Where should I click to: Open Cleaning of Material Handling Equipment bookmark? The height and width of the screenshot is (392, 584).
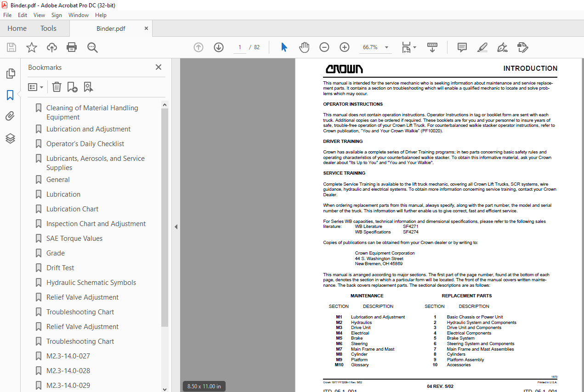coord(92,112)
